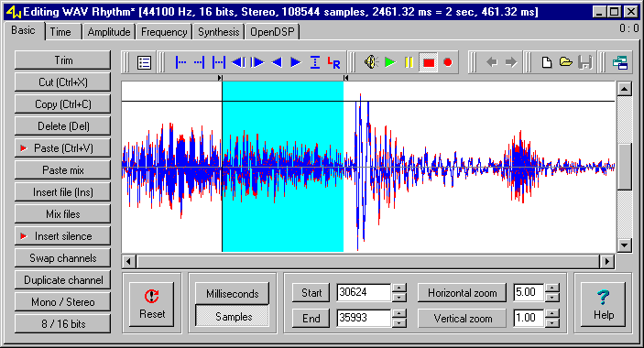This screenshot has height=348, width=644.
Task: Click the Insert silence button
Action: click(x=63, y=236)
